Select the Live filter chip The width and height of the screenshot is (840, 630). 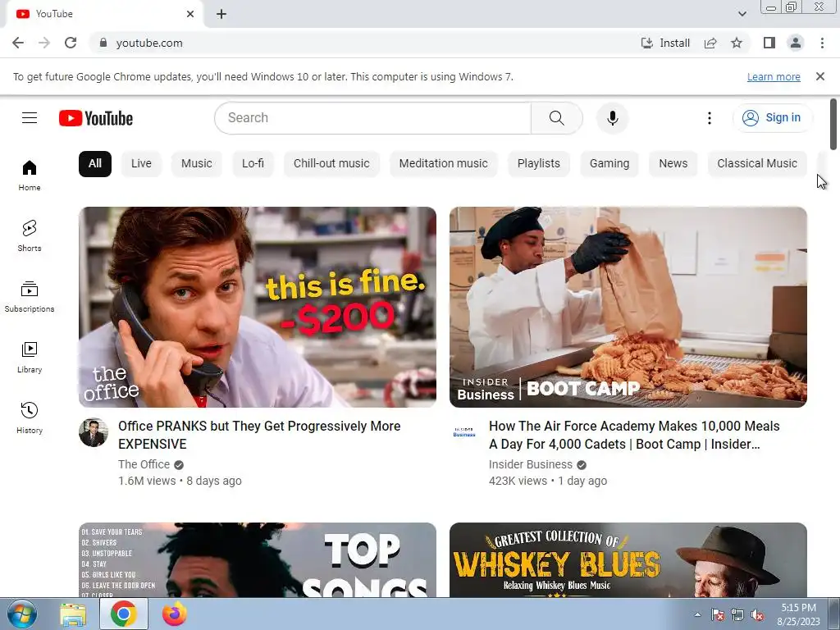(141, 163)
